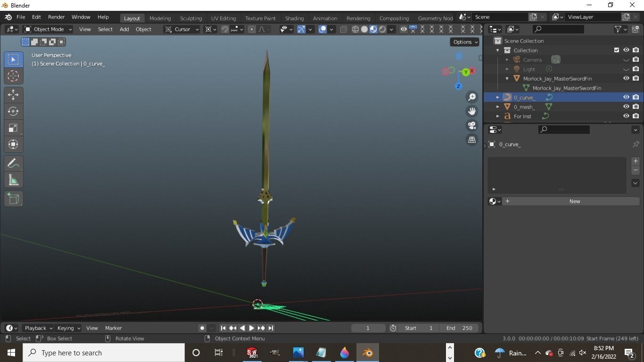Open the viewport Add menu
This screenshot has height=362, width=644.
click(124, 29)
